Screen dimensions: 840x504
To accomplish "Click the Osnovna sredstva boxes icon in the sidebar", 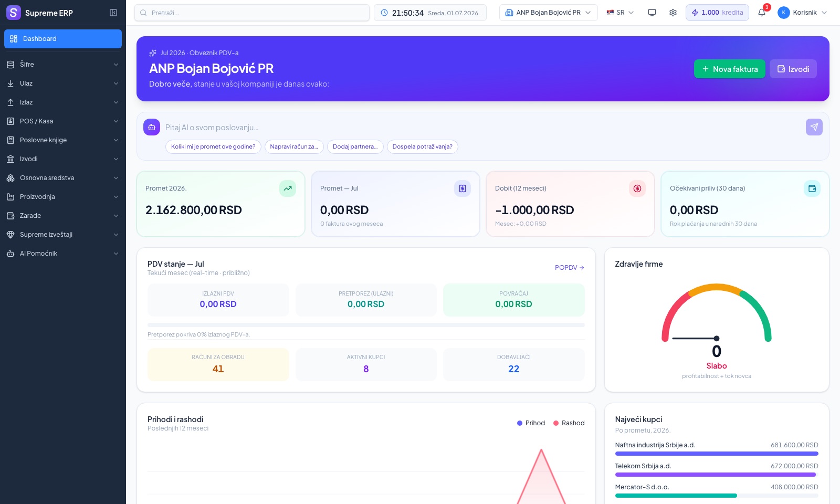I will (10, 178).
